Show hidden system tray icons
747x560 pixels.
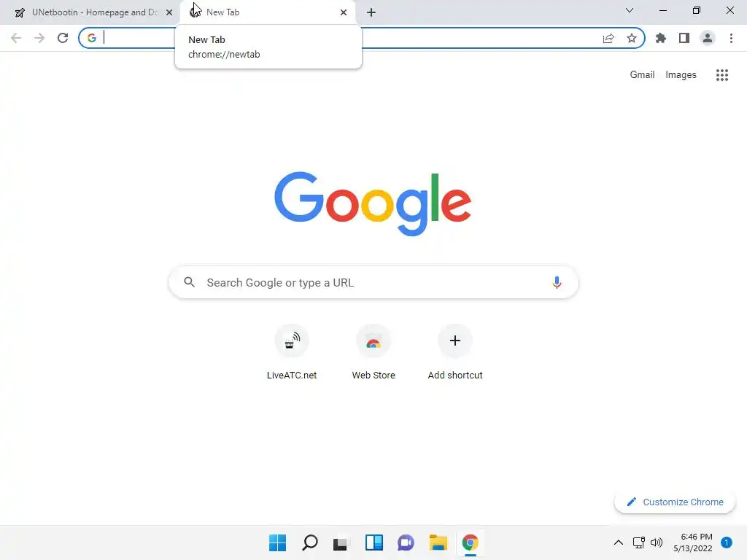point(619,542)
